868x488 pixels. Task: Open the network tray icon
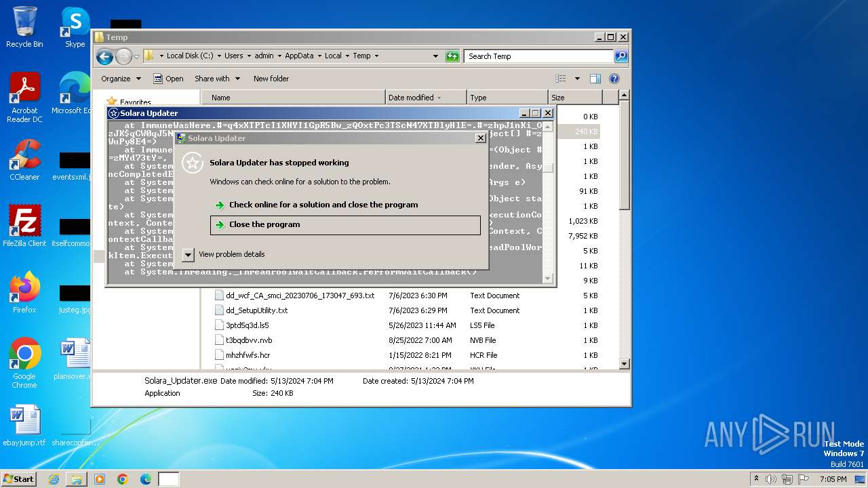pos(787,479)
